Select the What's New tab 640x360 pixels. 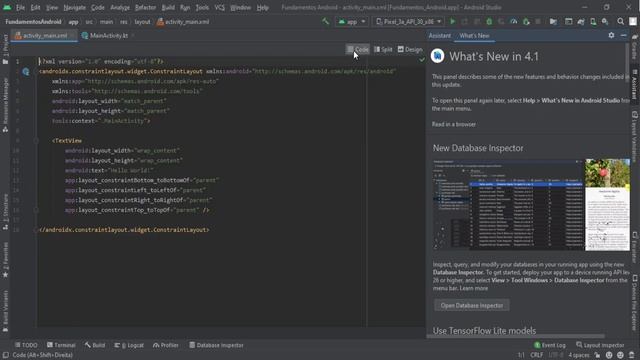(x=474, y=36)
